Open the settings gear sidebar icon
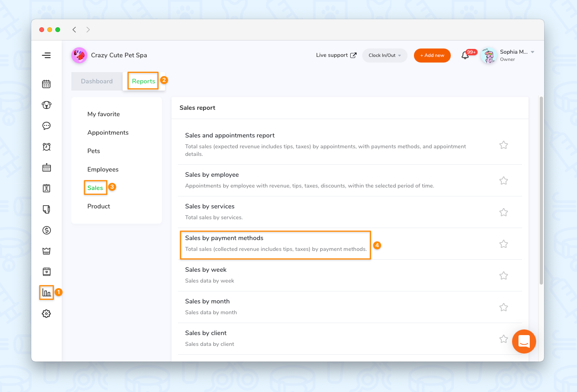The image size is (577, 392). 46,313
